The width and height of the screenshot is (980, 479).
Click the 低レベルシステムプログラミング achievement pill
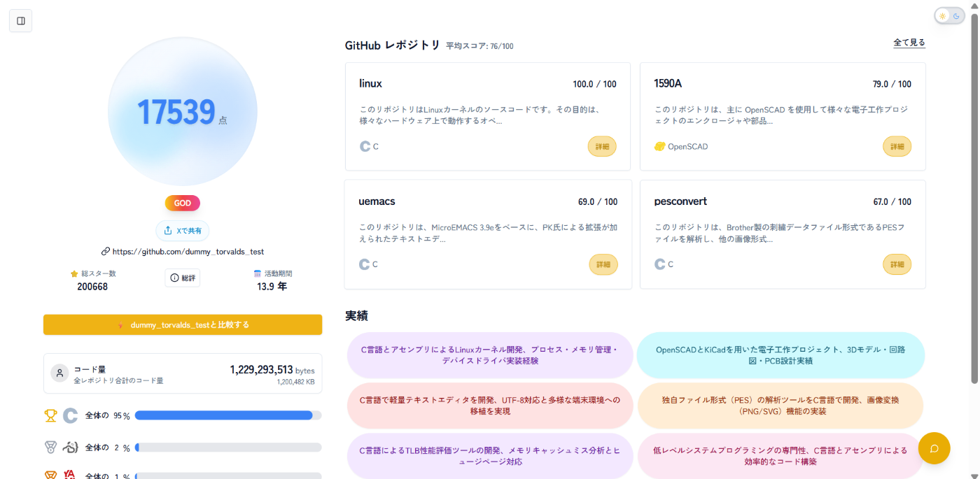point(780,456)
